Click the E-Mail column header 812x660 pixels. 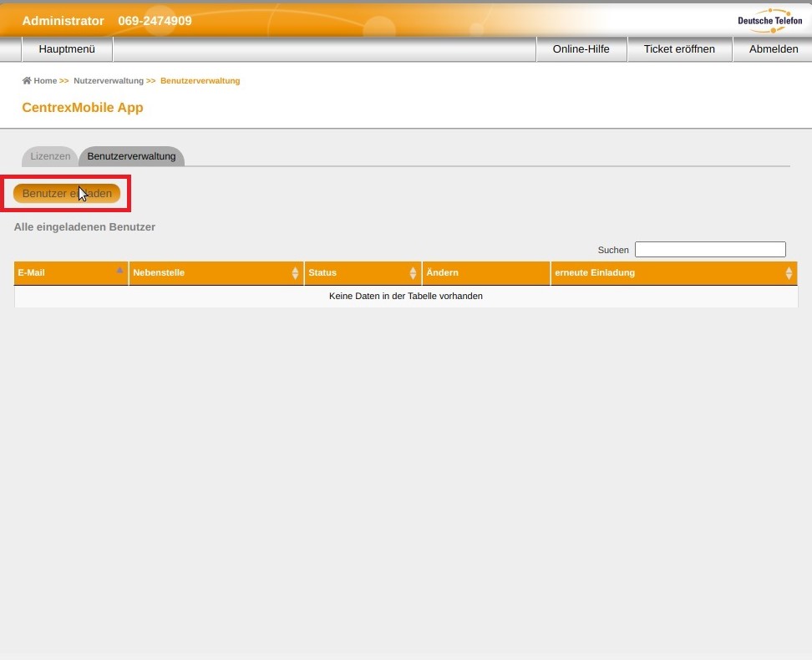pyautogui.click(x=71, y=273)
